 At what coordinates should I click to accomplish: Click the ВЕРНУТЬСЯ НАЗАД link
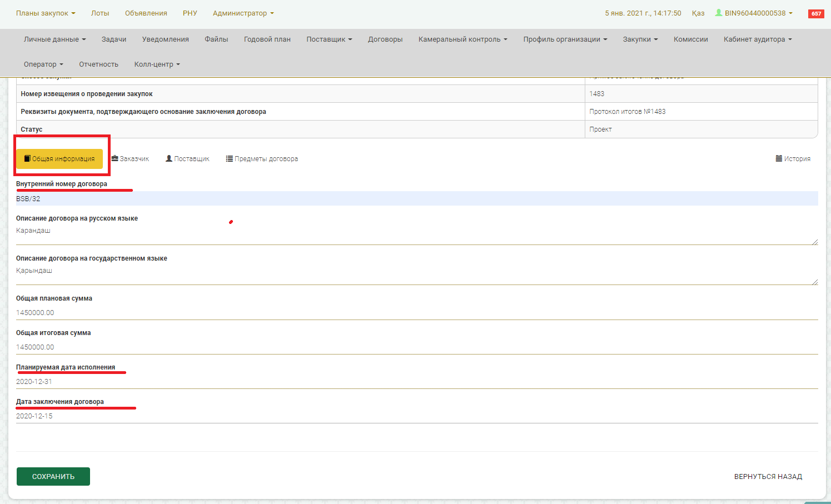[768, 477]
